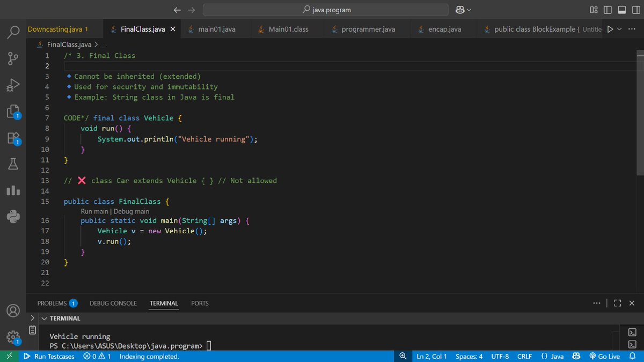Screen dimensions: 644x362
Task: Open the Extensions view
Action: tap(13, 138)
